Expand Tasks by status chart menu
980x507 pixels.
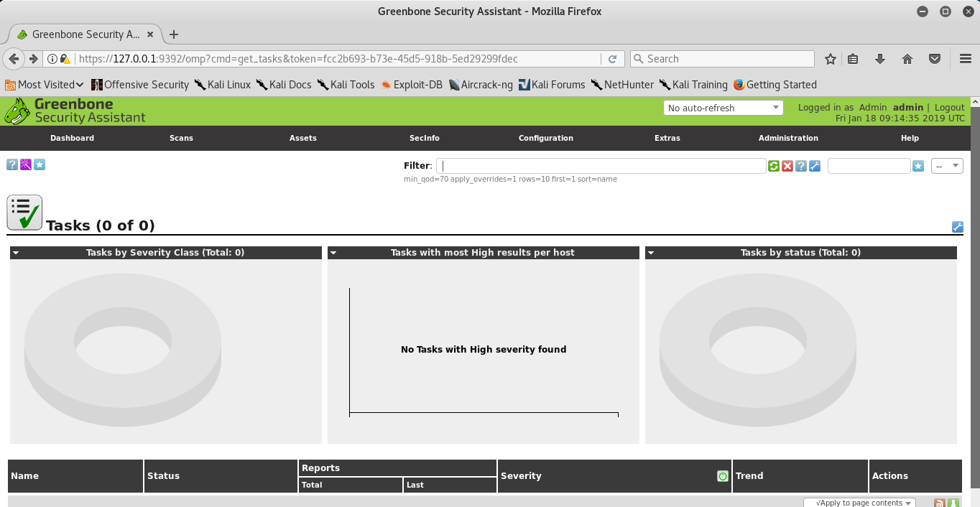[650, 253]
